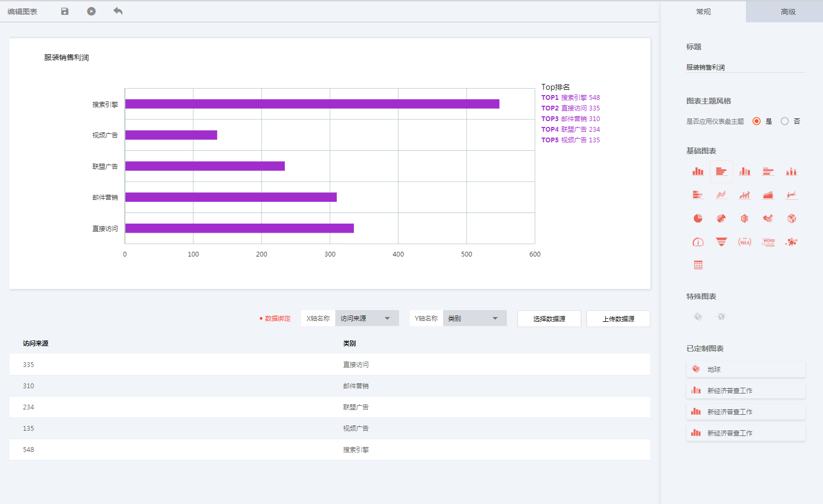This screenshot has height=504, width=823.
Task: Click the save icon in top toolbar
Action: pos(65,11)
